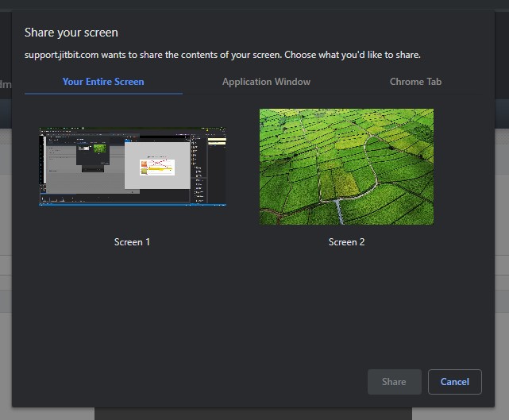
Task: Click the dimmed page left of the dialog
Action: (x=5, y=238)
